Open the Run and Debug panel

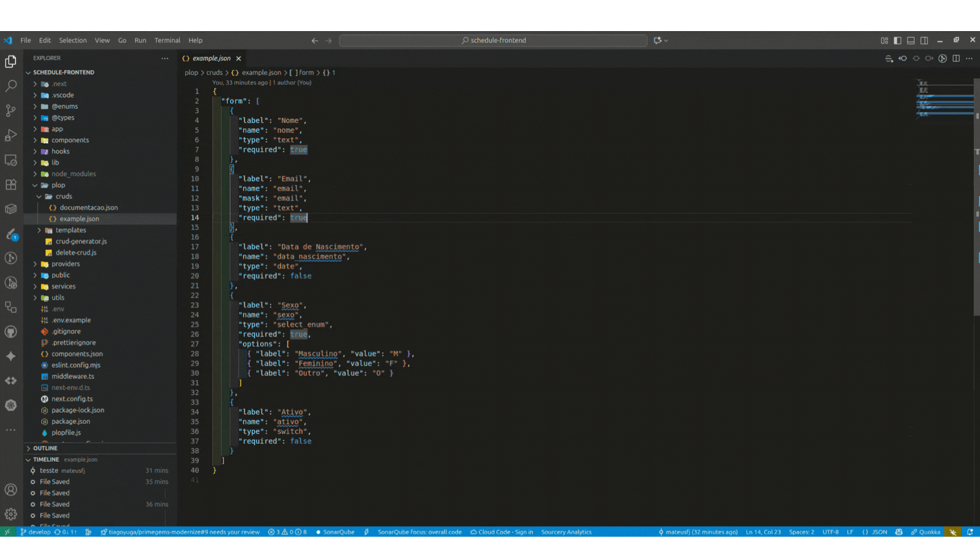(11, 135)
